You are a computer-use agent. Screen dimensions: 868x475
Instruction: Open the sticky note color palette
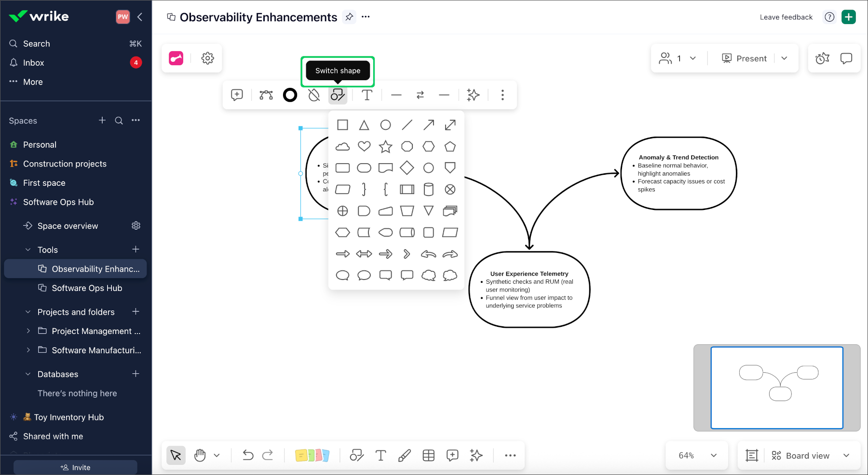[312, 455]
